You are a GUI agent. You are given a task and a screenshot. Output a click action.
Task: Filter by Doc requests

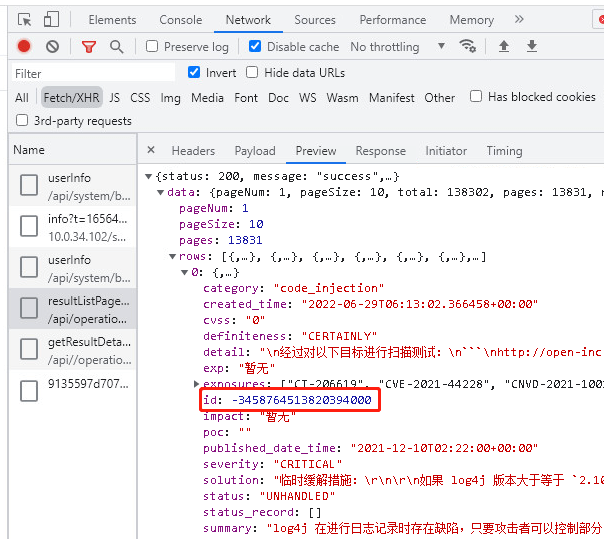pos(278,97)
